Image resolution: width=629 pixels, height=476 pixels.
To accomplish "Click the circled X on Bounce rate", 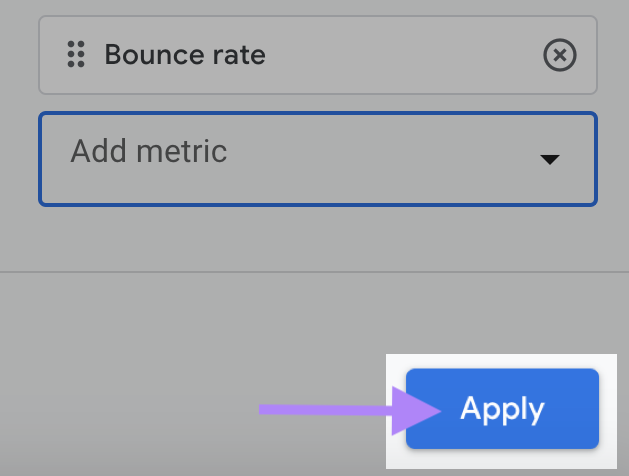I will (x=560, y=55).
